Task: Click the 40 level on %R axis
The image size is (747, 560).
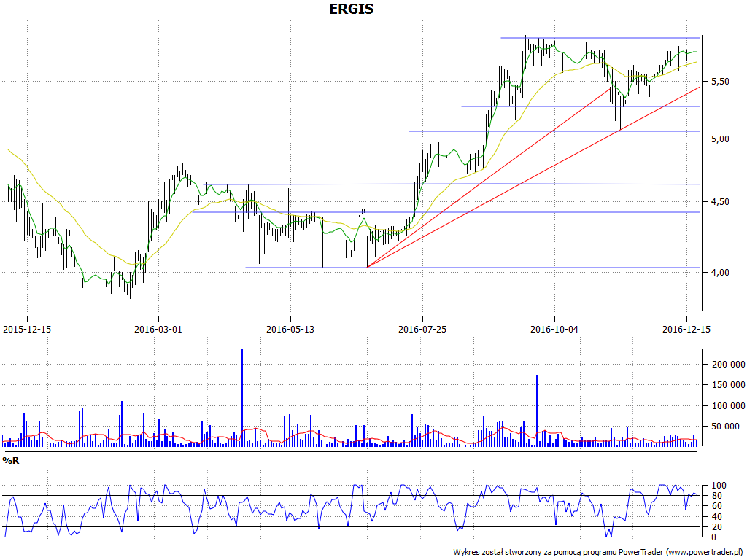Action: (x=716, y=517)
